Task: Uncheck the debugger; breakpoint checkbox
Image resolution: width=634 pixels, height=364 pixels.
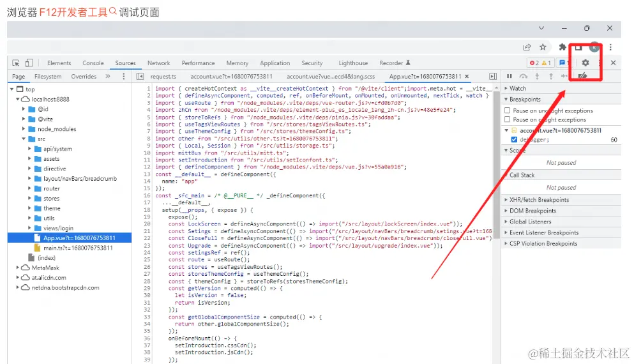Action: [514, 139]
